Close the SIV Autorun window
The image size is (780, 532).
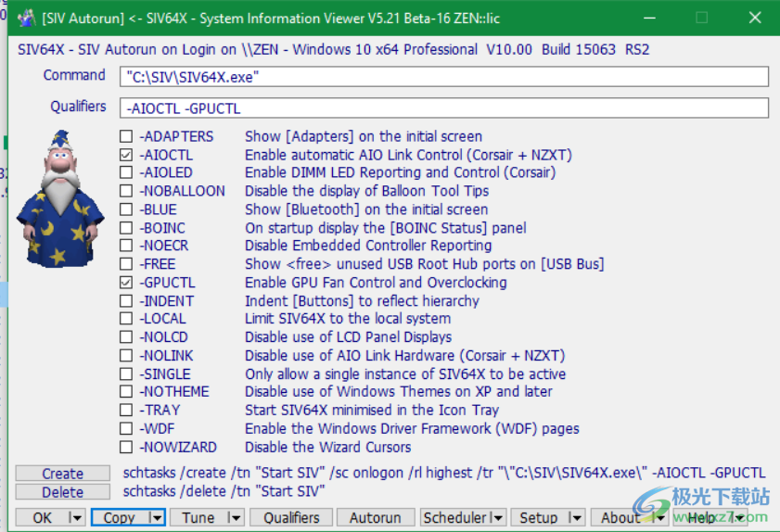[755, 18]
